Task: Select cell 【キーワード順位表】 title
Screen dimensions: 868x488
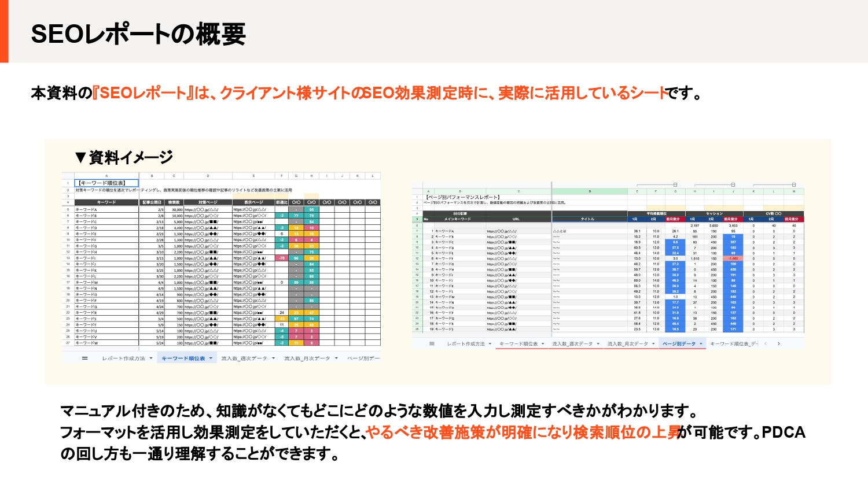Action: [106, 183]
